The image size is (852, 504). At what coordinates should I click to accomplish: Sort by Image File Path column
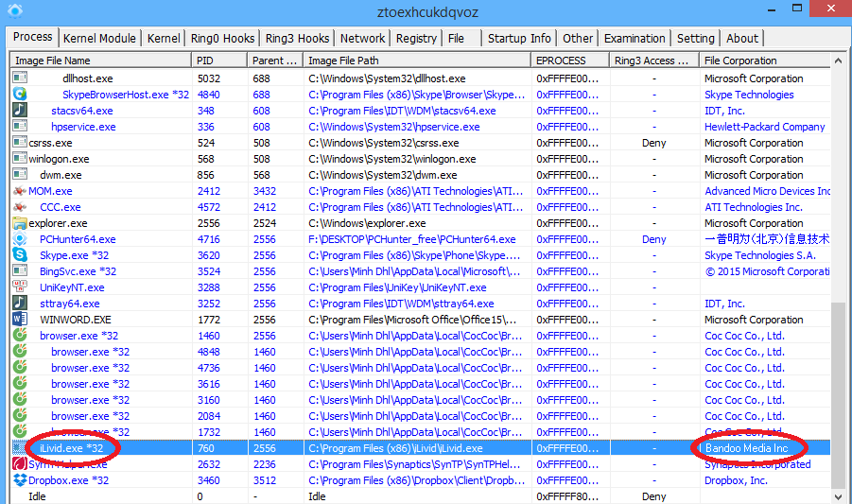417,61
